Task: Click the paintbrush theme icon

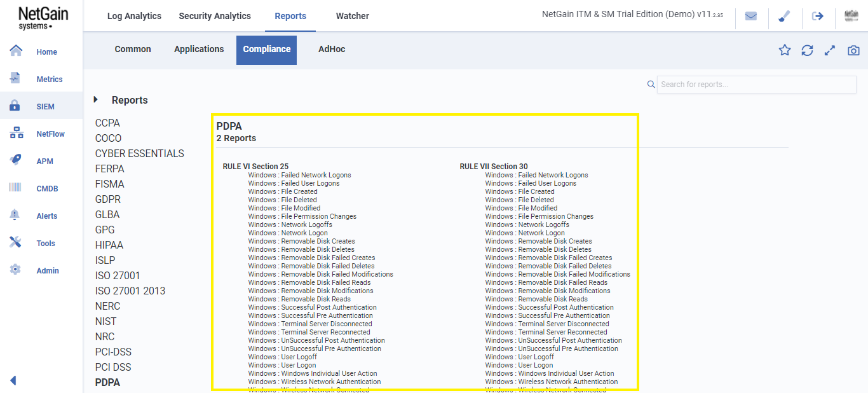Action: 784,16
